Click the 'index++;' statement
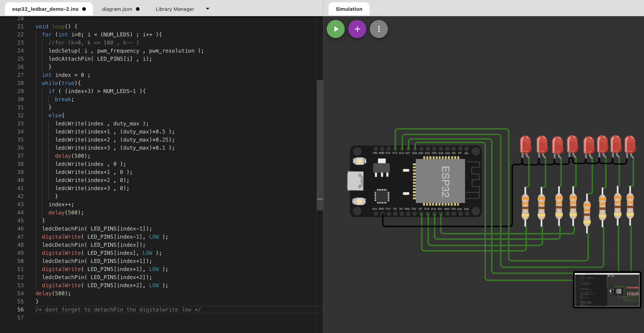 61,204
